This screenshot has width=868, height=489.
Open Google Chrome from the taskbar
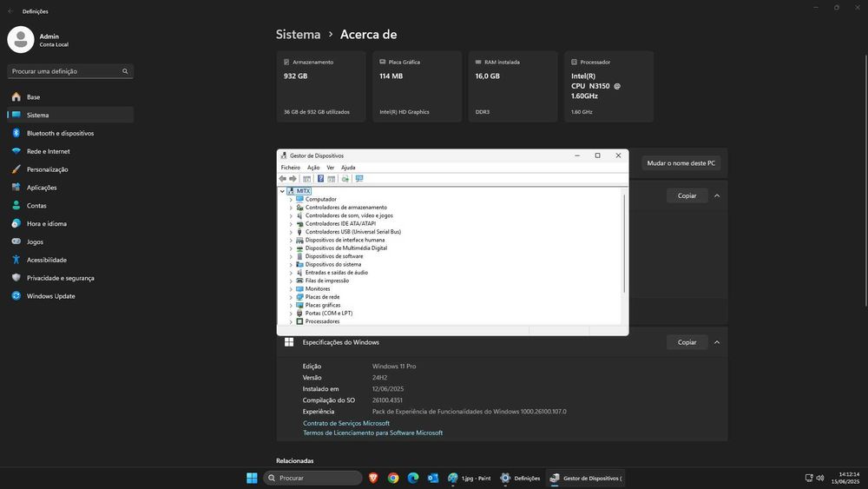pos(393,478)
